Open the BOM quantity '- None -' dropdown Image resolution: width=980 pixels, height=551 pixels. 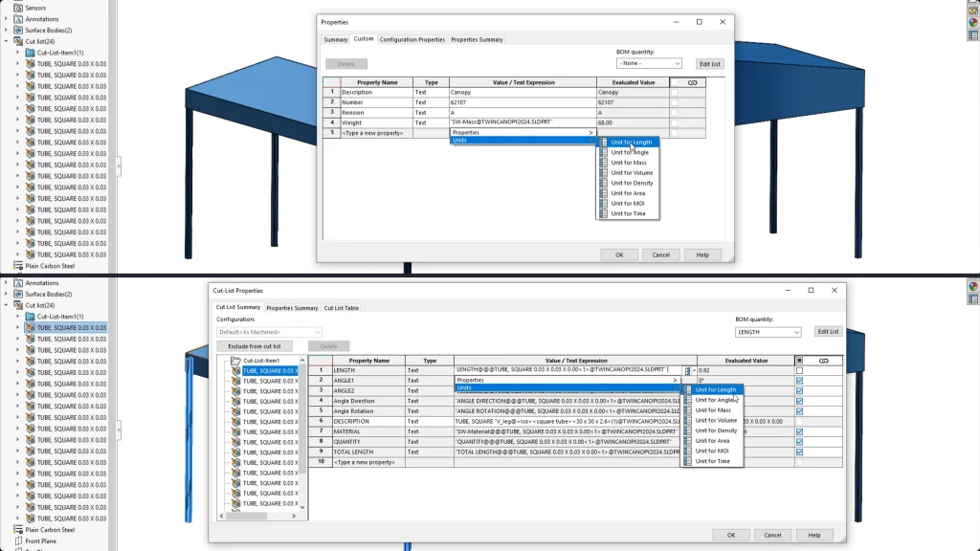(649, 63)
